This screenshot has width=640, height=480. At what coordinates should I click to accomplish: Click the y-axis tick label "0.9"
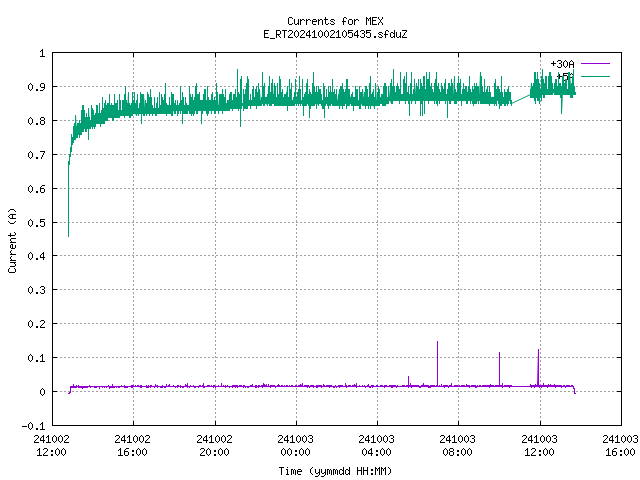[x=36, y=87]
